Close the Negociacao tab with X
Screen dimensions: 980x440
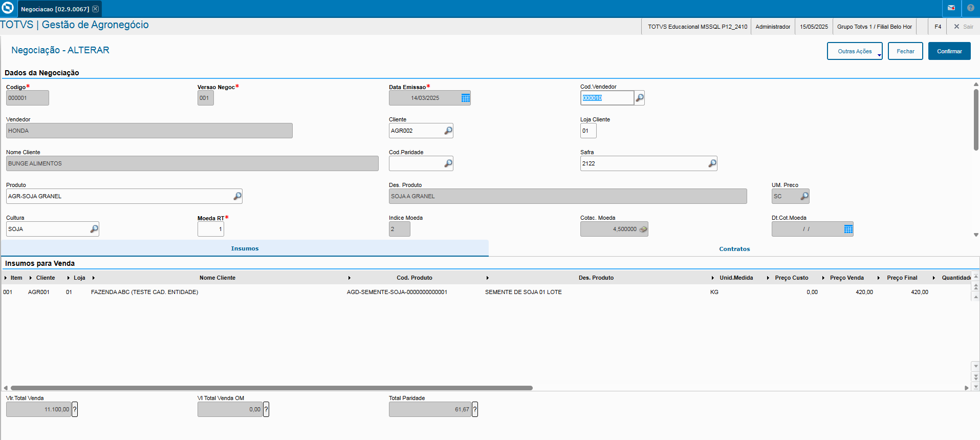[x=95, y=9]
